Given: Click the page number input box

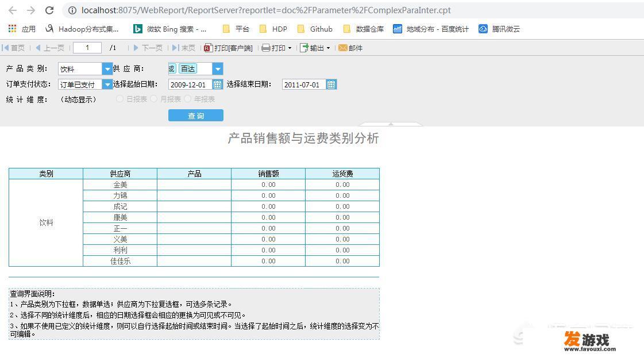Looking at the screenshot, I should 87,48.
